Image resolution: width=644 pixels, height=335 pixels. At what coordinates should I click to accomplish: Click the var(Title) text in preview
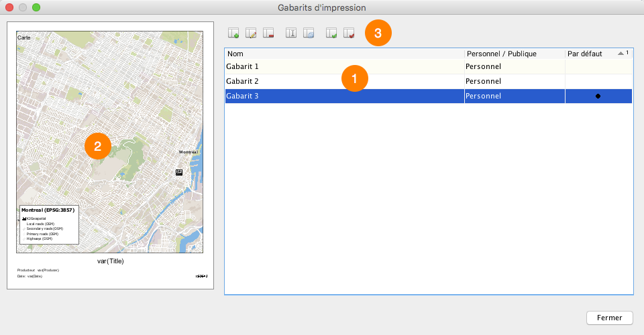110,261
